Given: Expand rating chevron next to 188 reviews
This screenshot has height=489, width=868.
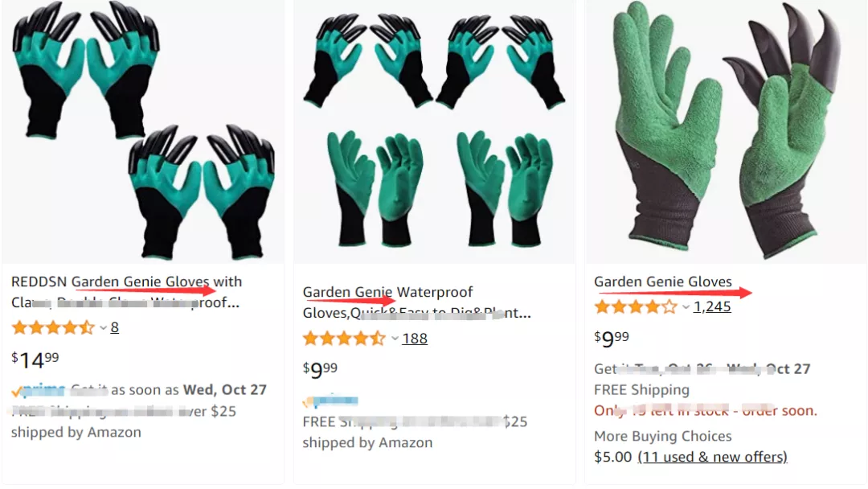Looking at the screenshot, I should pyautogui.click(x=395, y=339).
